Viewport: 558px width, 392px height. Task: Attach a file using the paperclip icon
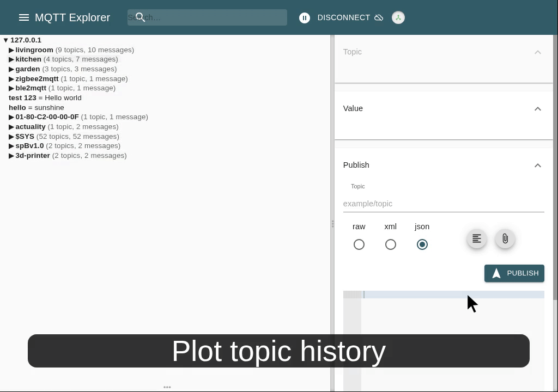pyautogui.click(x=505, y=238)
